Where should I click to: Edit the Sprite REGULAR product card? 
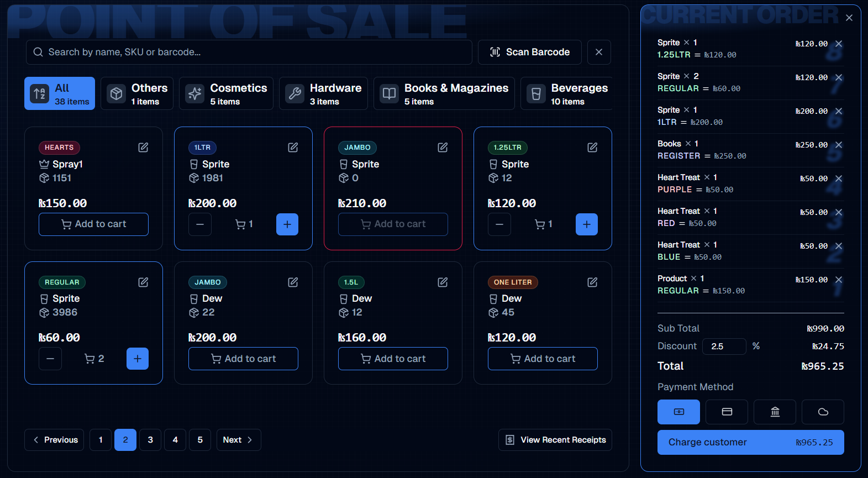pos(143,282)
